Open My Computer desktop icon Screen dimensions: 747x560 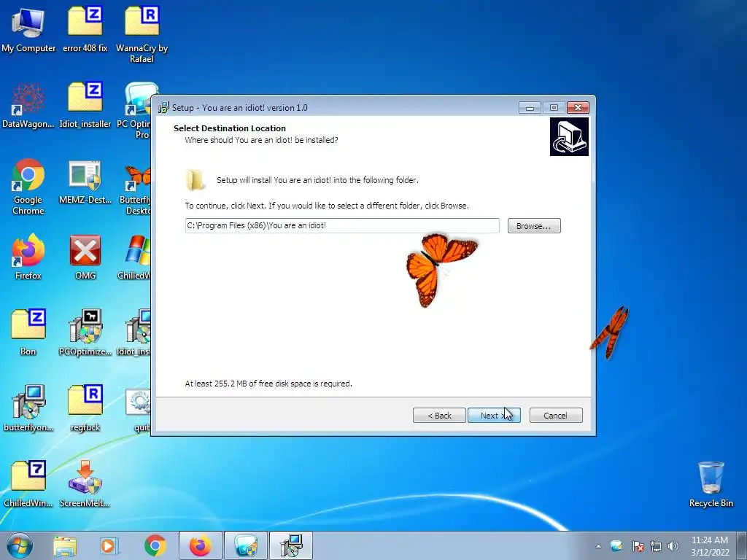tap(28, 28)
